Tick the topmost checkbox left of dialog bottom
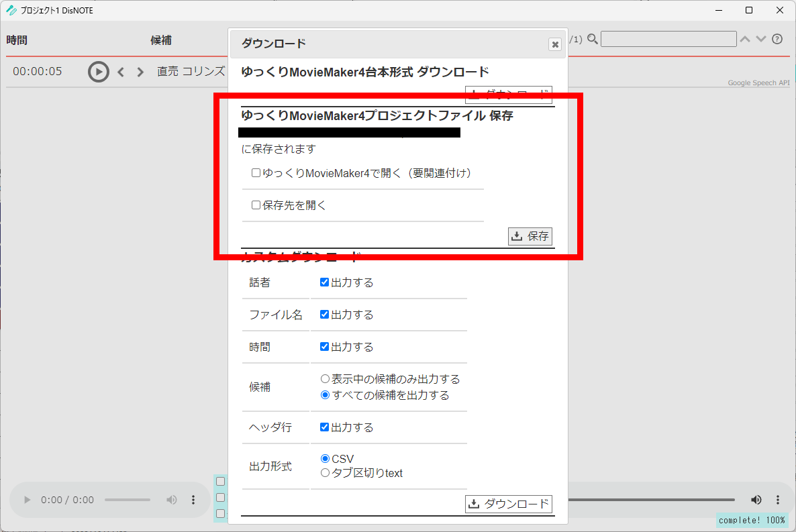This screenshot has width=796, height=532. [220, 481]
